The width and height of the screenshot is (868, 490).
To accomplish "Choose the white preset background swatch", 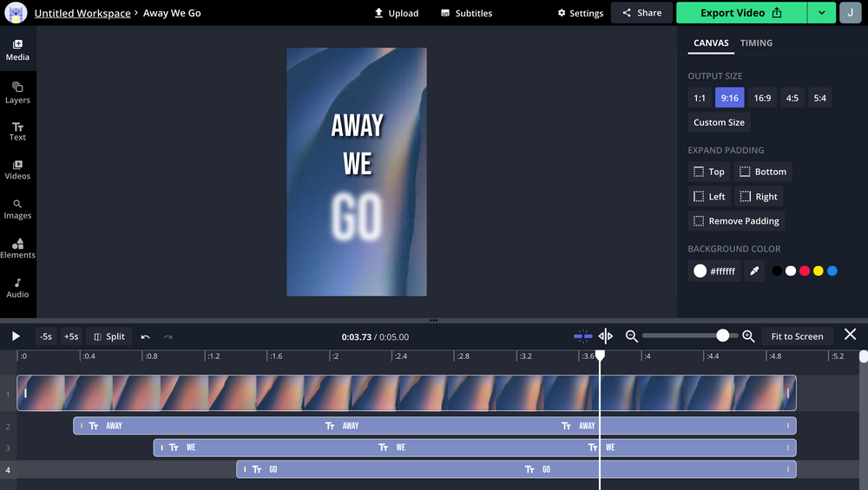I will pyautogui.click(x=791, y=271).
